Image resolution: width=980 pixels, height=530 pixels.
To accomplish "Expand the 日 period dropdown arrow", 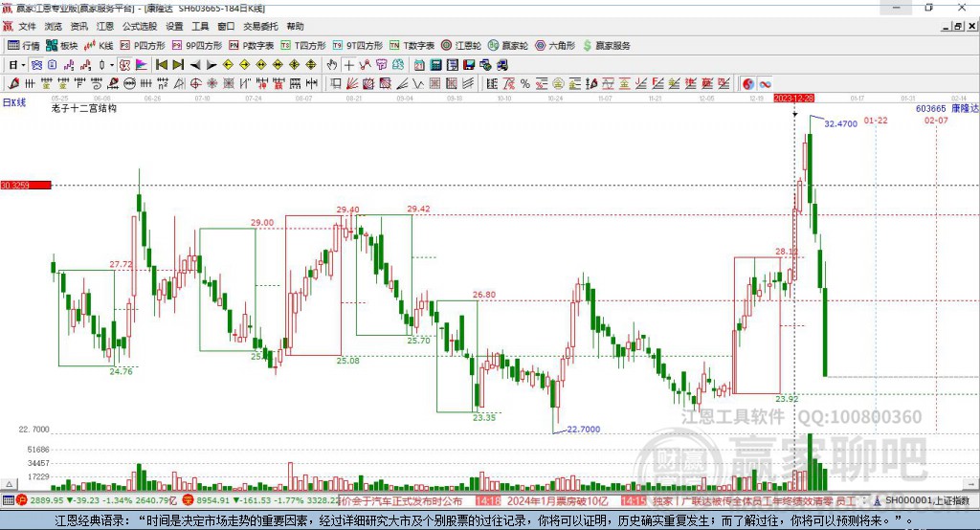I will click(x=23, y=65).
